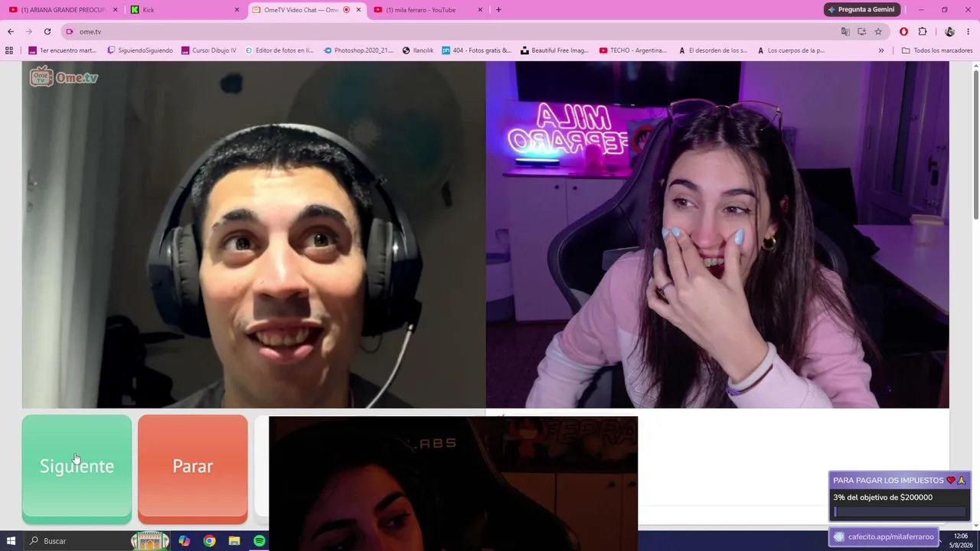Open the '1er encuentro mart...' bookmark
Image resolution: width=980 pixels, height=551 pixels.
(x=62, y=51)
